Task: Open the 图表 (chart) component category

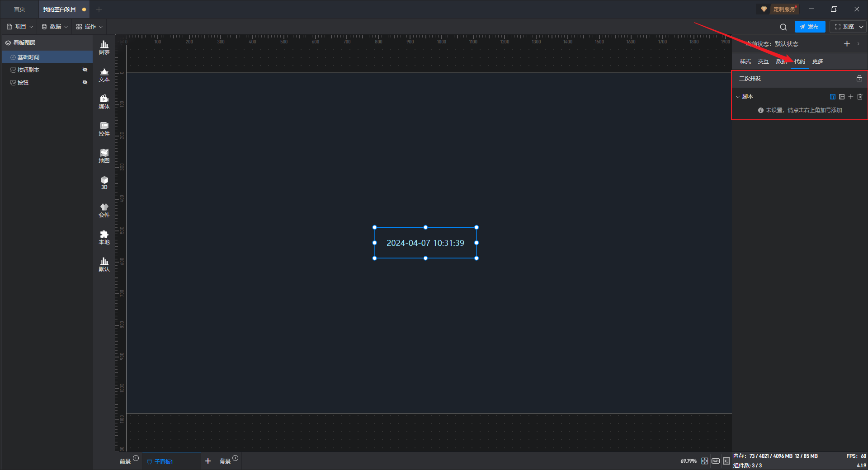Action: point(104,47)
